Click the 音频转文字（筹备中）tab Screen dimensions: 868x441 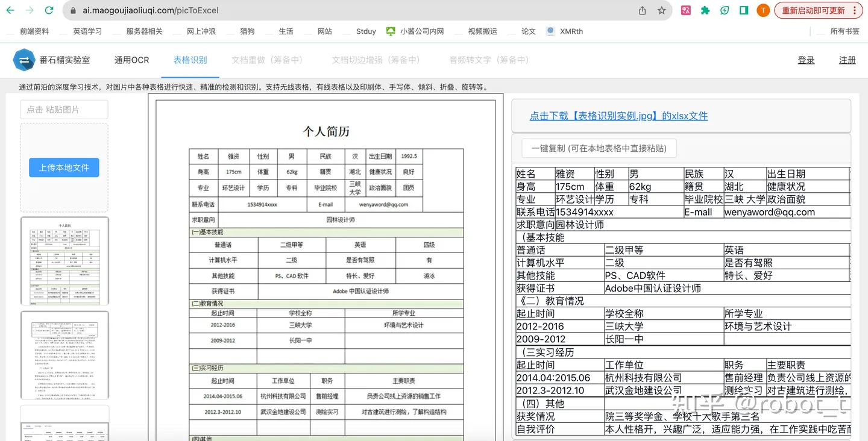pos(489,60)
